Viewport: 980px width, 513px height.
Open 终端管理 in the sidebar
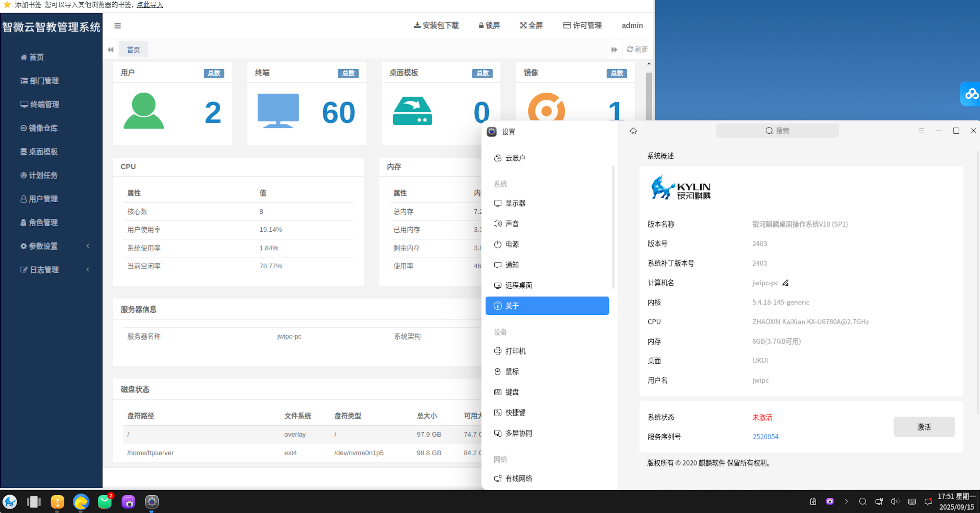pos(44,104)
